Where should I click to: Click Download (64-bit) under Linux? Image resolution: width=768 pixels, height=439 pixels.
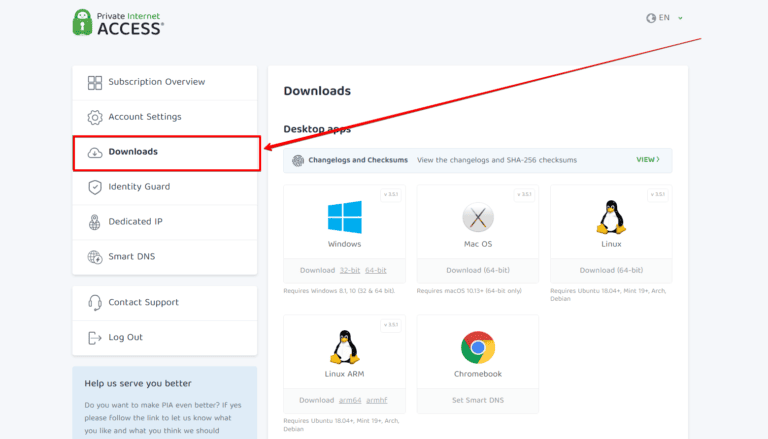coord(611,270)
